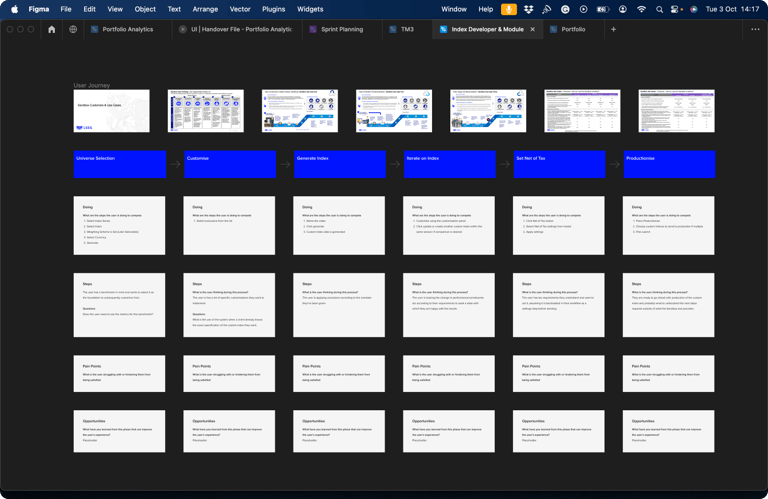Open the Control Centre icon
Viewport: 768px width, 499px height.
coord(676,9)
